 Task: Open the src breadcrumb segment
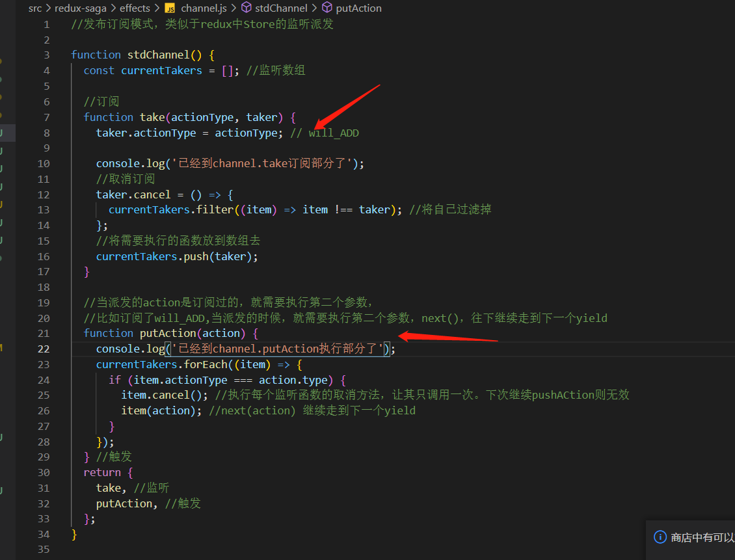[x=35, y=8]
